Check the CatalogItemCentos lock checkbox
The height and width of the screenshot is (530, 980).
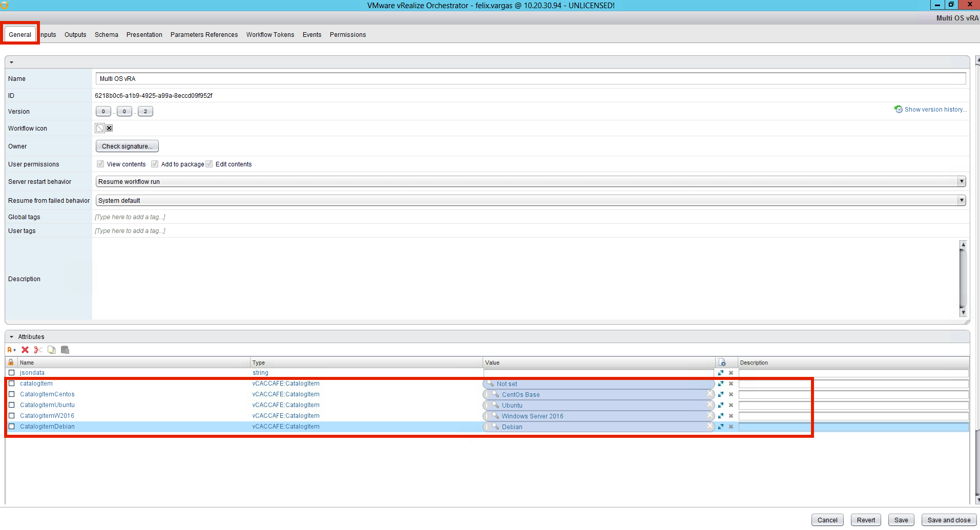(11, 394)
